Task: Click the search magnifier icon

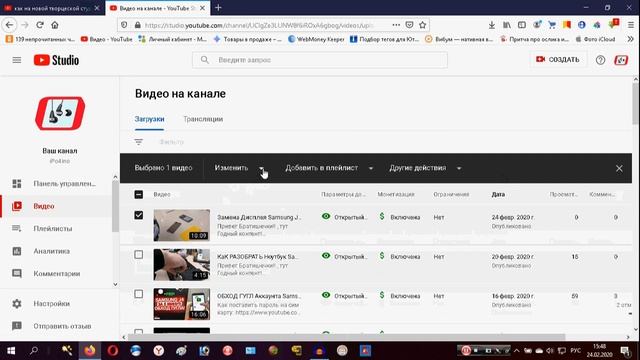Action: 205,60
